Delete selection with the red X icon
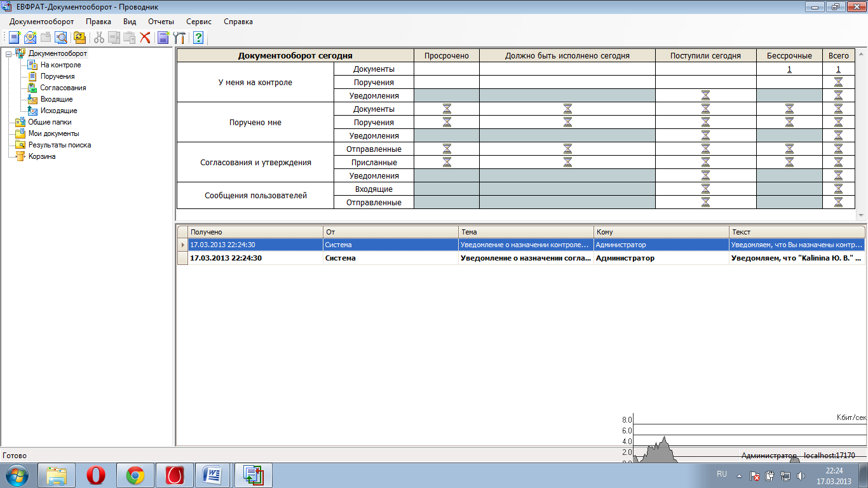This screenshot has height=488, width=868. (x=145, y=37)
